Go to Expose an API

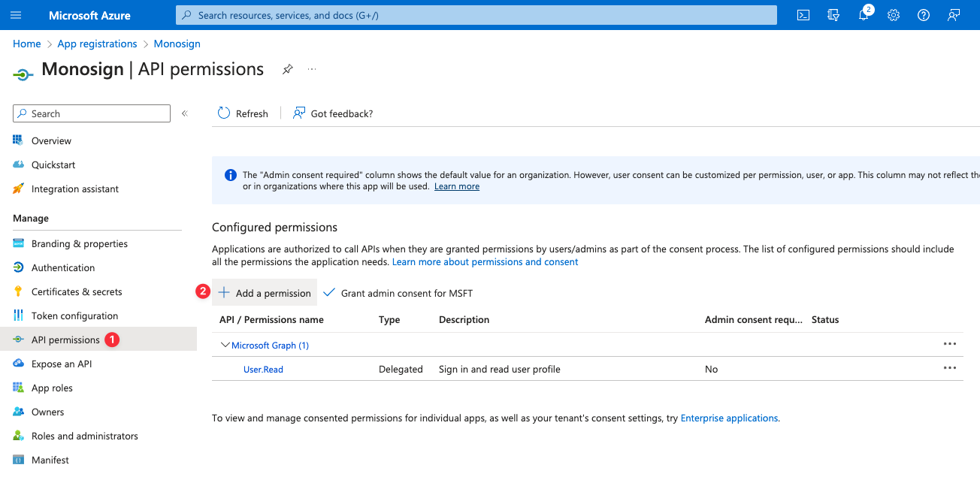pos(62,364)
